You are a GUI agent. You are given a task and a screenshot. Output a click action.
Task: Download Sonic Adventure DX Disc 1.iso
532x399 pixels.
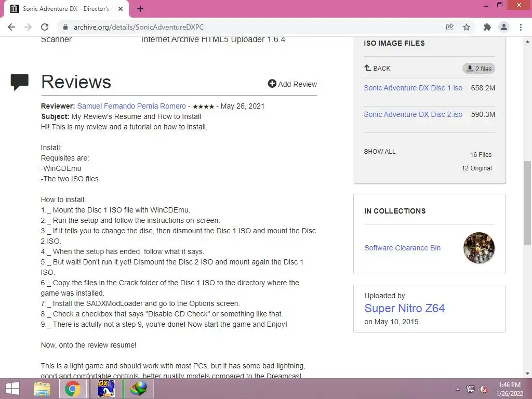pyautogui.click(x=413, y=88)
